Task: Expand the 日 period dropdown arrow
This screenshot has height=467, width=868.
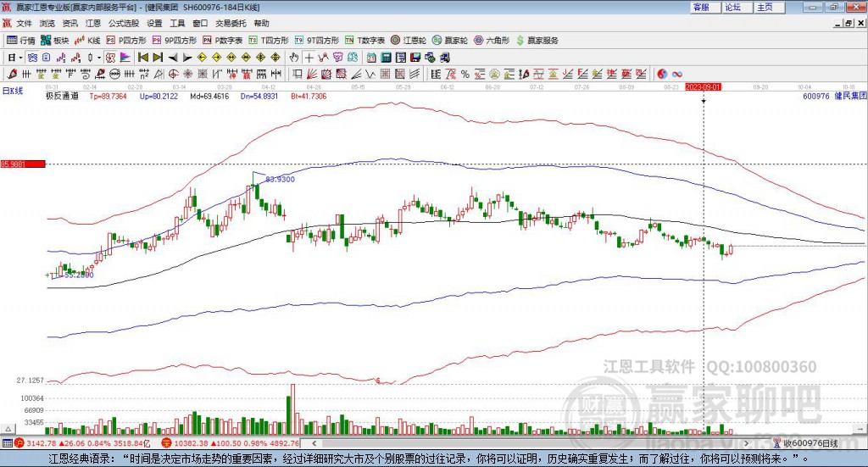Action: (x=20, y=58)
